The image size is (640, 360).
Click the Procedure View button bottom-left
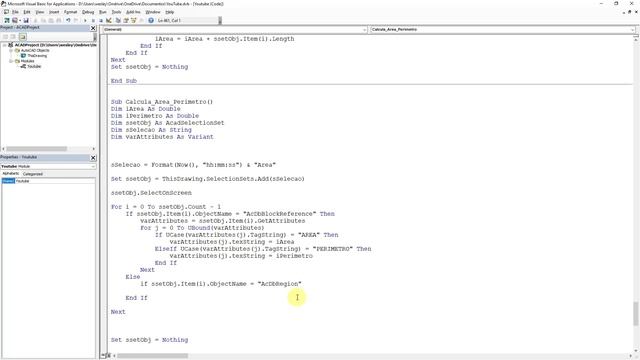click(103, 356)
